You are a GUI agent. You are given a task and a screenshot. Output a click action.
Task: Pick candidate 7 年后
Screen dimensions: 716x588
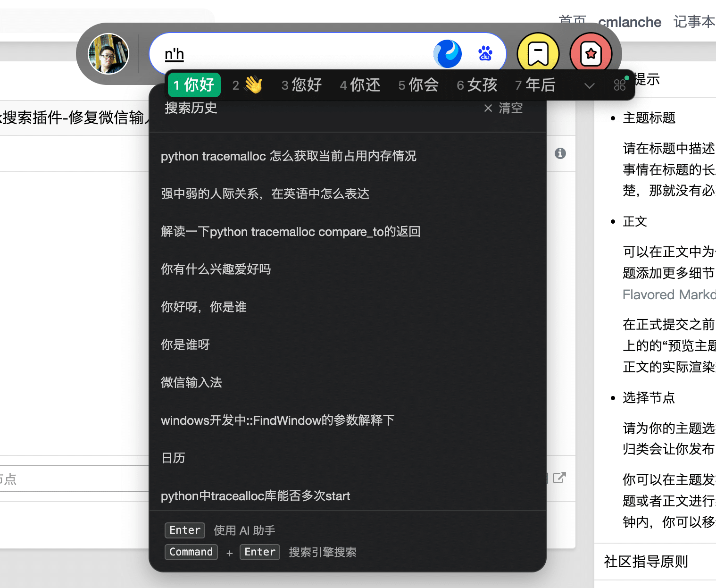(535, 85)
